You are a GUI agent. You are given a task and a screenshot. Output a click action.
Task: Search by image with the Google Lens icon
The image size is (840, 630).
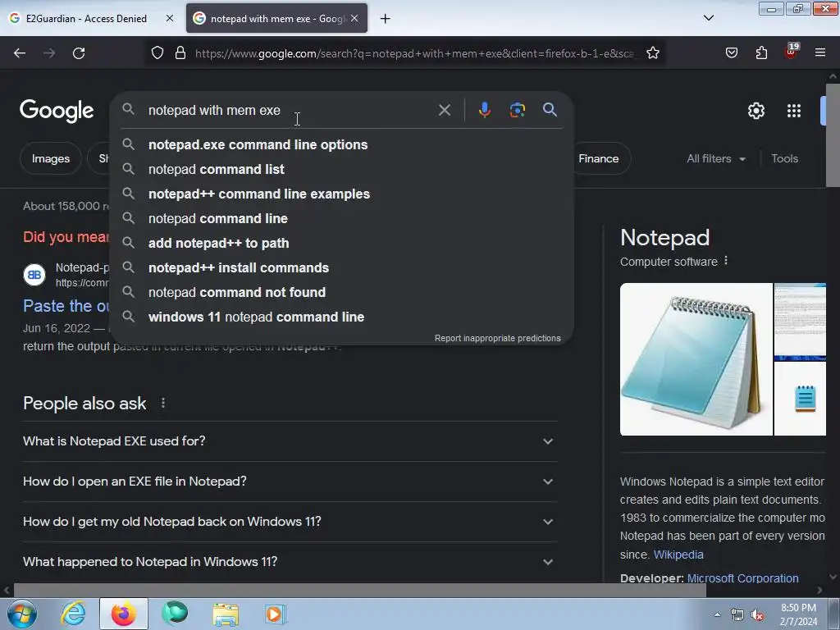[x=517, y=110]
